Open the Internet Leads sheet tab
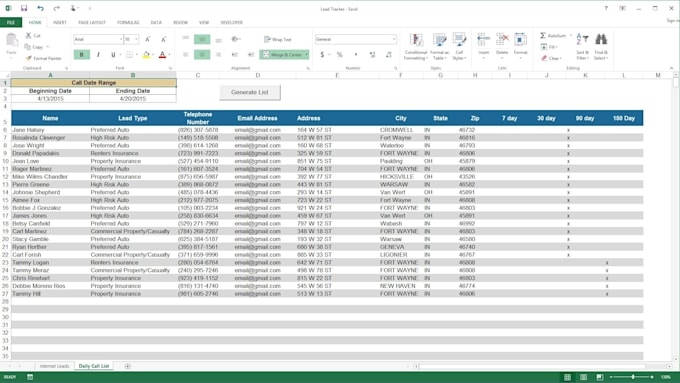Image resolution: width=680 pixels, height=383 pixels. pyautogui.click(x=54, y=366)
